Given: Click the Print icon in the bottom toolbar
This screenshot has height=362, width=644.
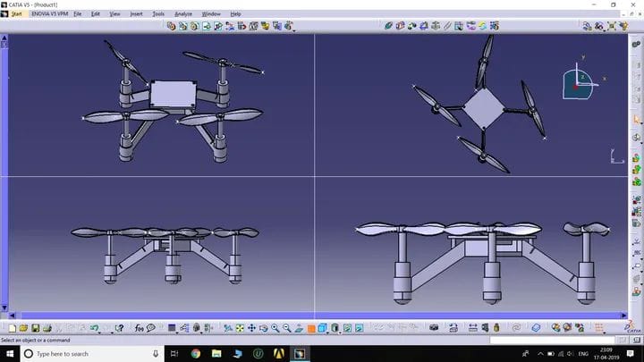Looking at the screenshot, I should coord(47,328).
